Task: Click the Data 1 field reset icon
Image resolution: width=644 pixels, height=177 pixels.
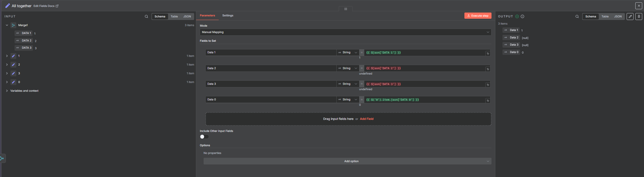Action: [488, 54]
